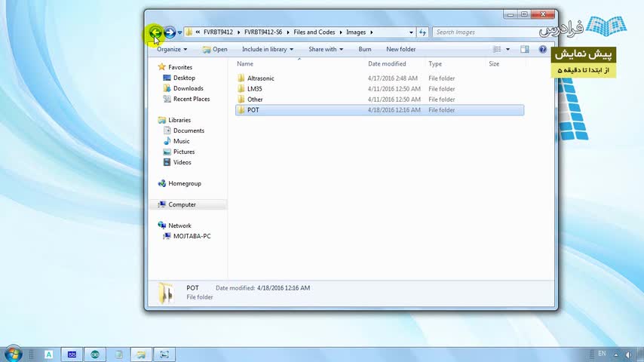Screen dimensions: 644x362
Task: Open Music library
Action: [181, 141]
